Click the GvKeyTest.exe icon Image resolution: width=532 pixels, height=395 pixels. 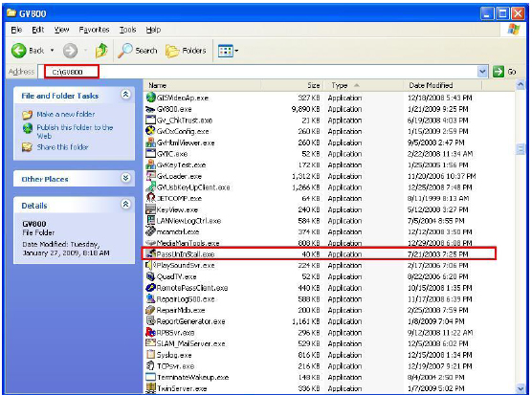click(150, 165)
